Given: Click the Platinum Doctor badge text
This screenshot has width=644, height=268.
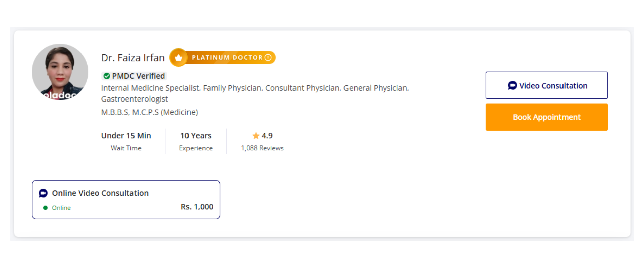Looking at the screenshot, I should pyautogui.click(x=227, y=58).
